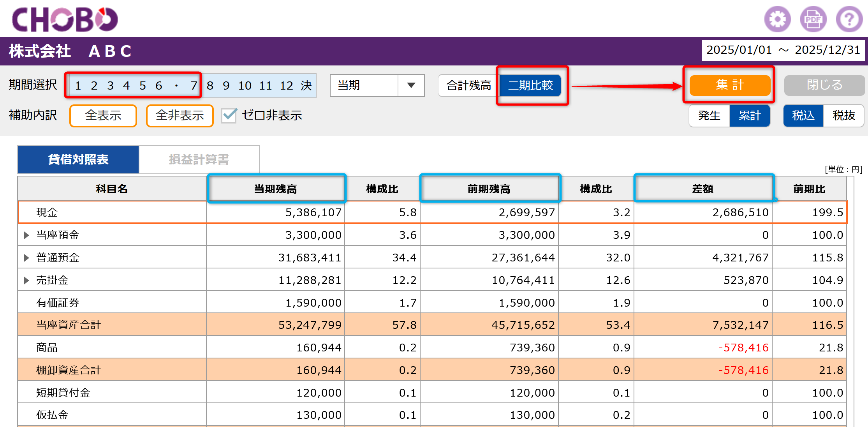Select the 当座資産合計 row name
The height and width of the screenshot is (427, 868).
69,325
